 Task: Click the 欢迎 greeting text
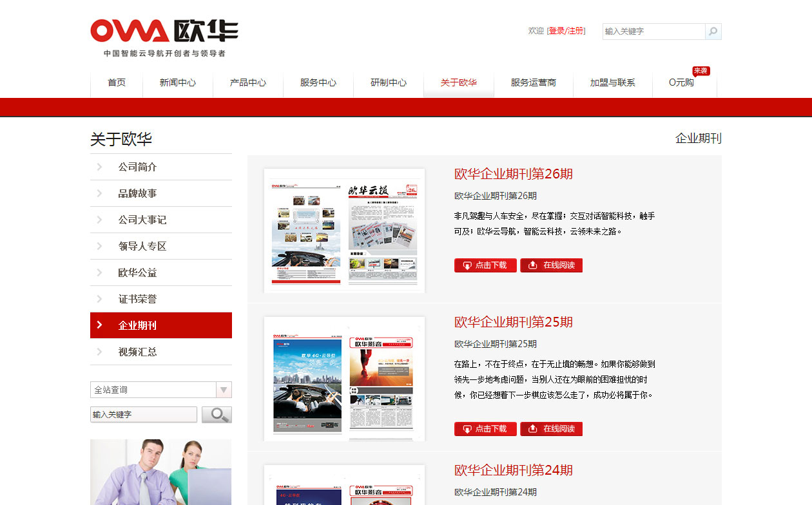click(x=536, y=31)
